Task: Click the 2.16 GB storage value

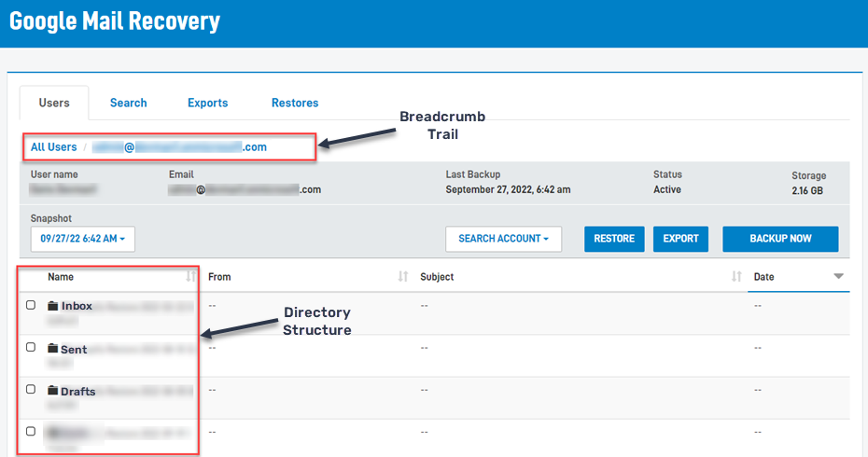Action: click(x=807, y=191)
